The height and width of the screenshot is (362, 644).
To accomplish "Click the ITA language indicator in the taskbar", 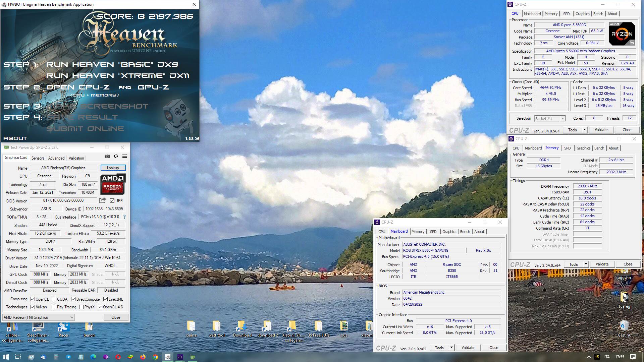I will tap(607, 357).
